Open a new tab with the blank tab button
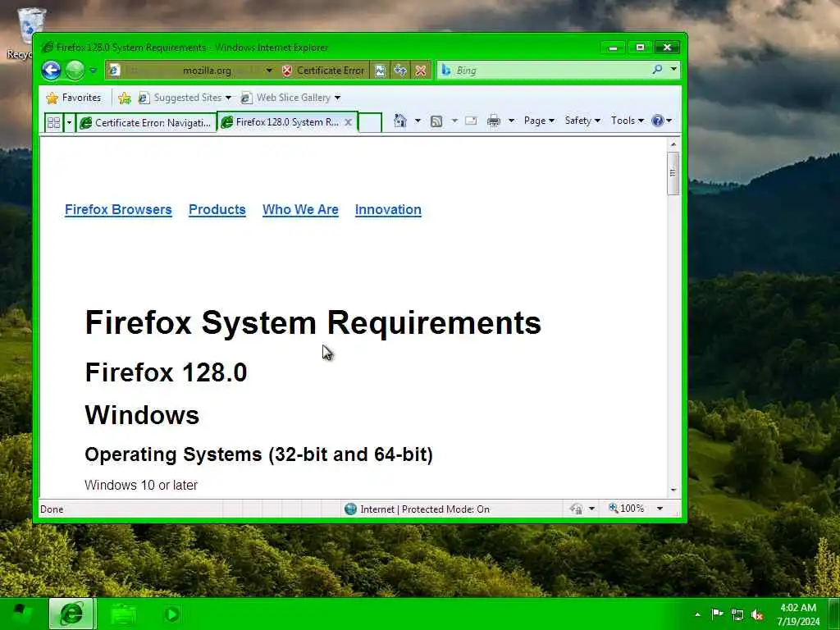 370,122
